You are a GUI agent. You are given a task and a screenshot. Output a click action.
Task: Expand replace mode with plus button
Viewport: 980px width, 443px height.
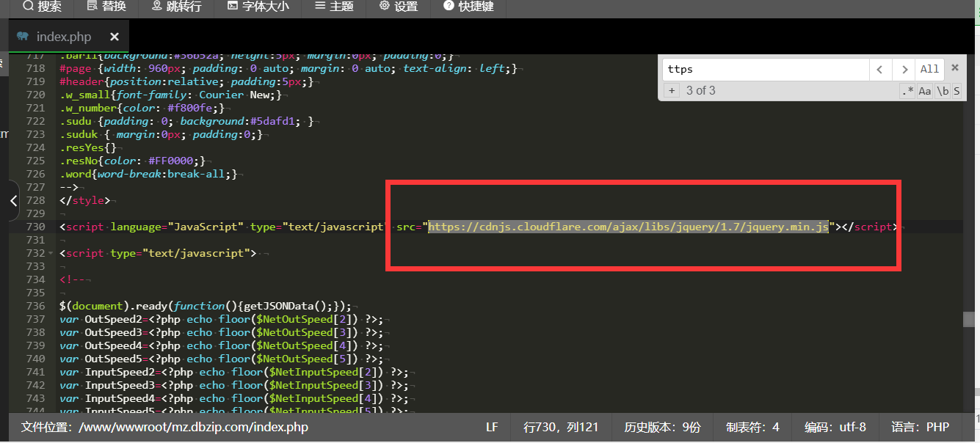coord(671,90)
